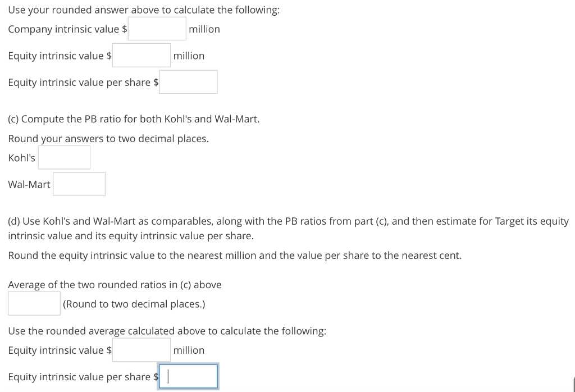
Task: Click the part (d) Equity intrinsic value box
Action: pyautogui.click(x=141, y=349)
